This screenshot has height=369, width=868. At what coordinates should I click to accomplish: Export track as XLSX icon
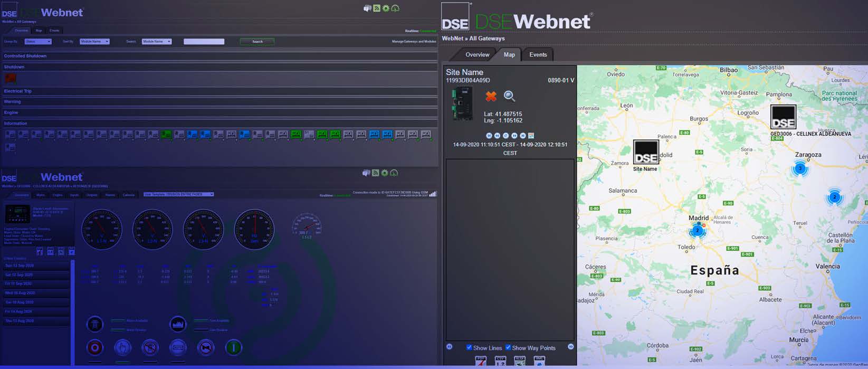[x=520, y=362]
